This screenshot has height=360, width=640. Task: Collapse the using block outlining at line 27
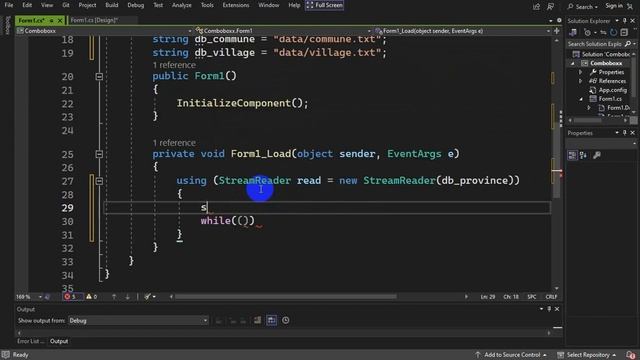[99, 181]
